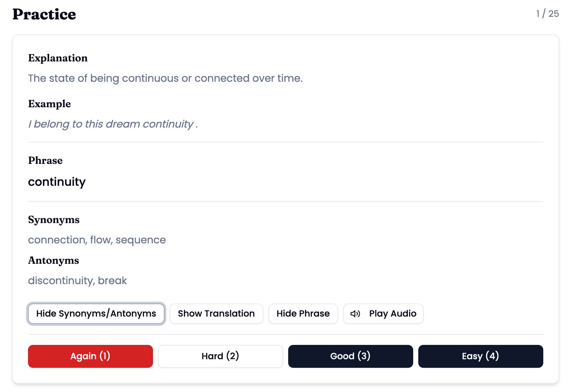Viewport: 570px width, 392px height.
Task: Click the phrase word "continuity"
Action: pos(57,182)
